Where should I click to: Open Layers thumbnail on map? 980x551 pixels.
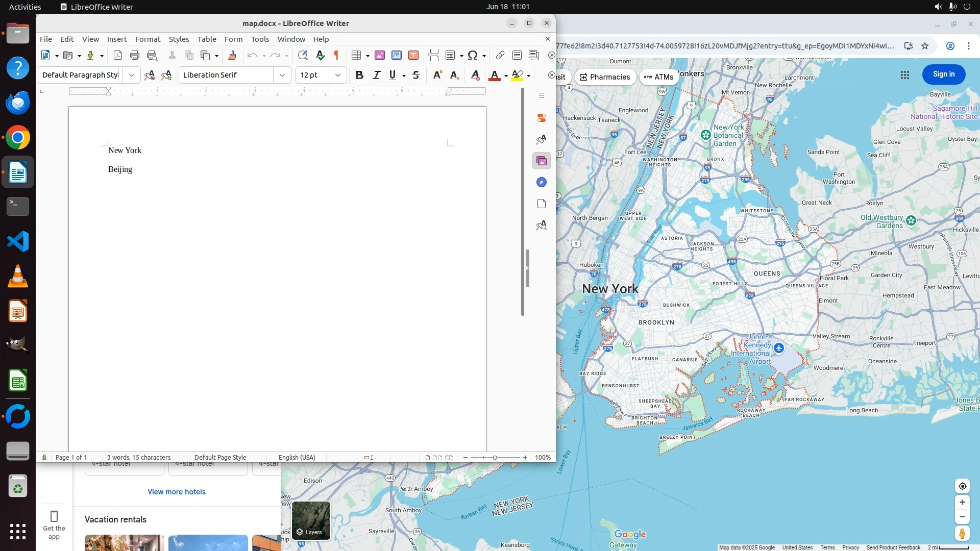[311, 520]
